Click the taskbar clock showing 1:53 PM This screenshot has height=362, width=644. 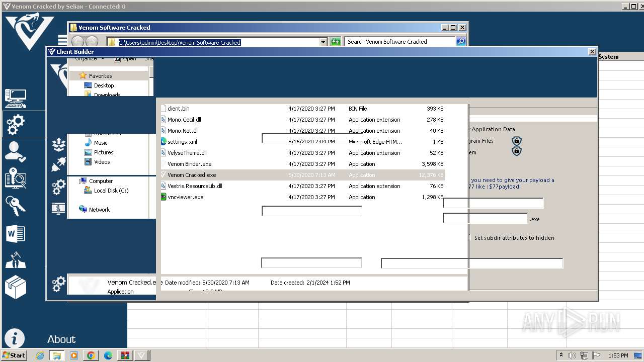(618, 355)
